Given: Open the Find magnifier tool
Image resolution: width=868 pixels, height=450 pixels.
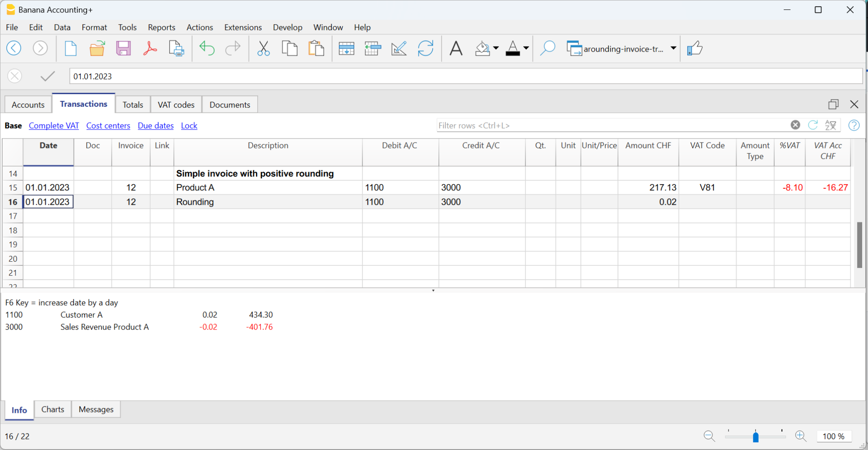Looking at the screenshot, I should pos(547,48).
